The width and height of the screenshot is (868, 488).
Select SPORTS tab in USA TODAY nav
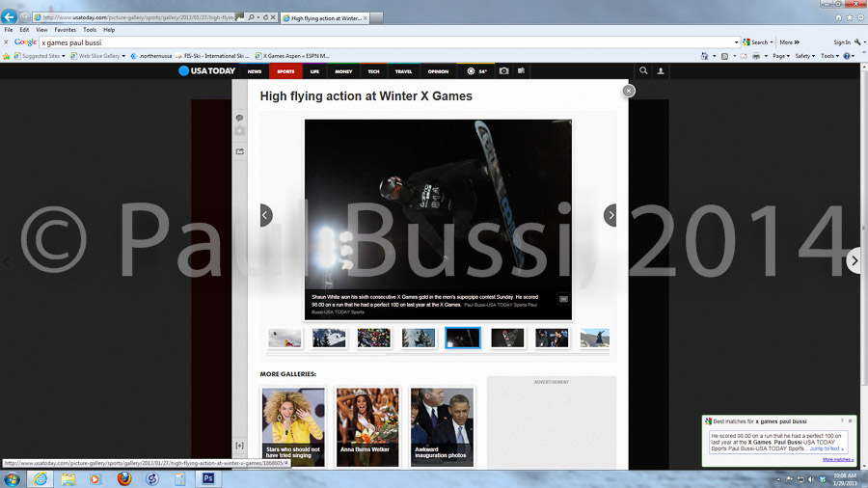[x=285, y=71]
